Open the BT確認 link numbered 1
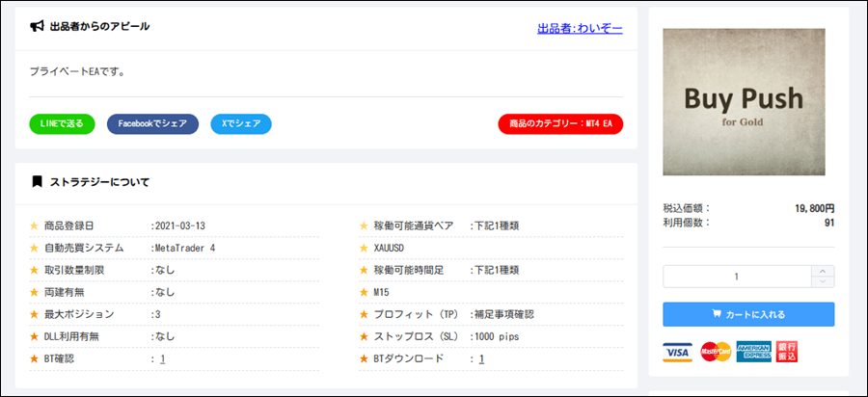This screenshot has width=868, height=397. coord(163,359)
